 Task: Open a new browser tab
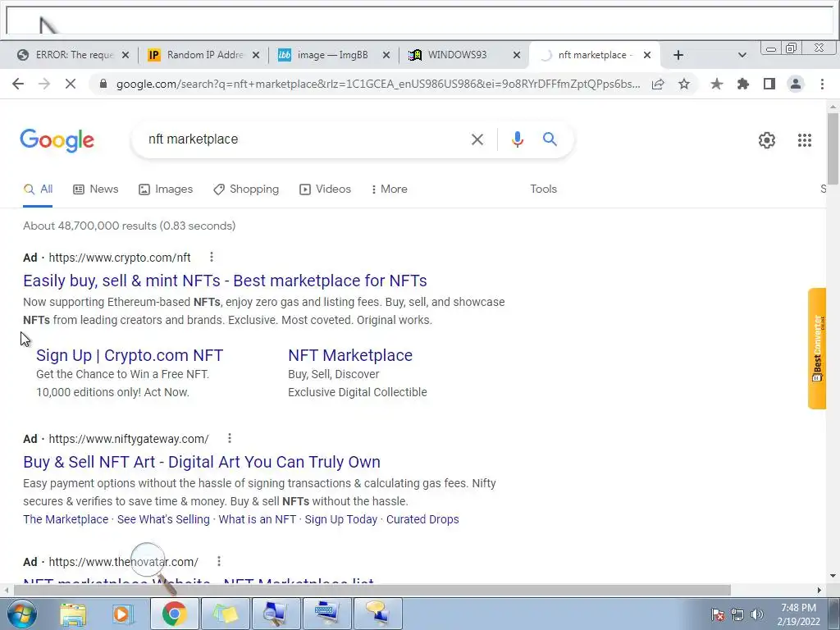tap(678, 55)
